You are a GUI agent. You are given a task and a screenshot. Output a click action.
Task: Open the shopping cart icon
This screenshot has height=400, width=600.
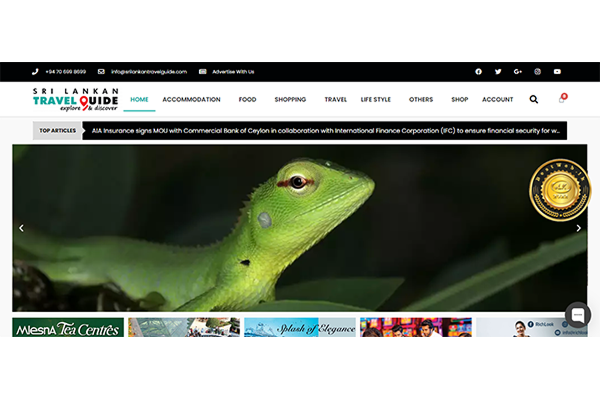[562, 100]
